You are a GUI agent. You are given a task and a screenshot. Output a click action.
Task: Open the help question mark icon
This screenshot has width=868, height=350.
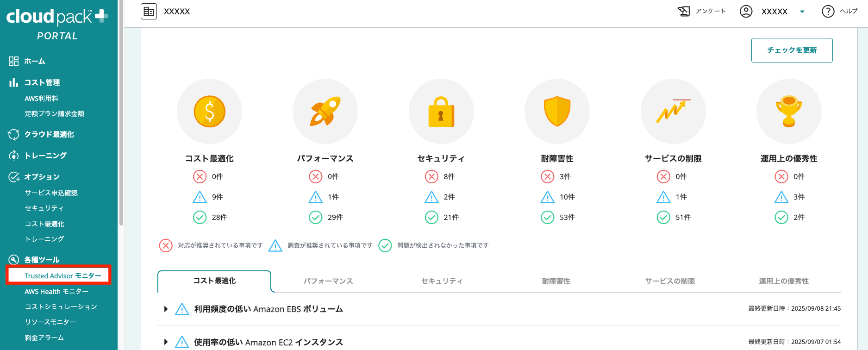tap(828, 11)
